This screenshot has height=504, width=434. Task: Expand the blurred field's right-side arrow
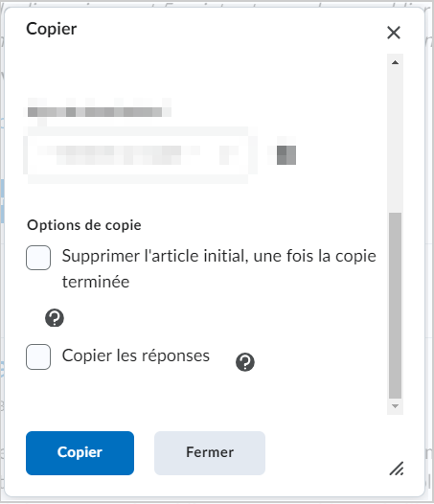229,154
